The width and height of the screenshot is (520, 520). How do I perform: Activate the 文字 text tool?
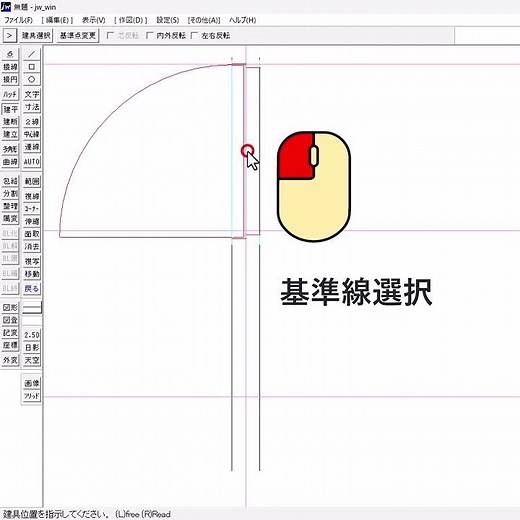(x=32, y=95)
